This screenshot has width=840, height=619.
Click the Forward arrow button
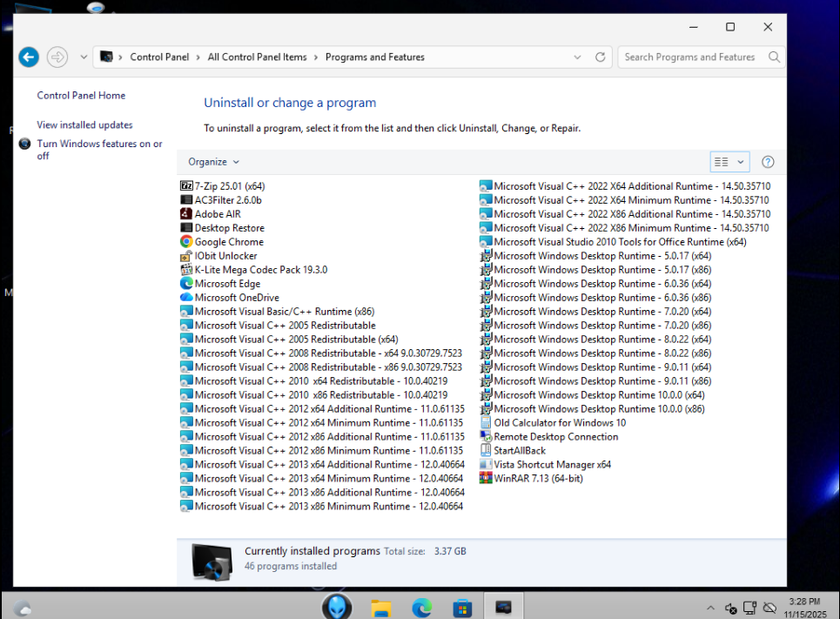tap(57, 57)
